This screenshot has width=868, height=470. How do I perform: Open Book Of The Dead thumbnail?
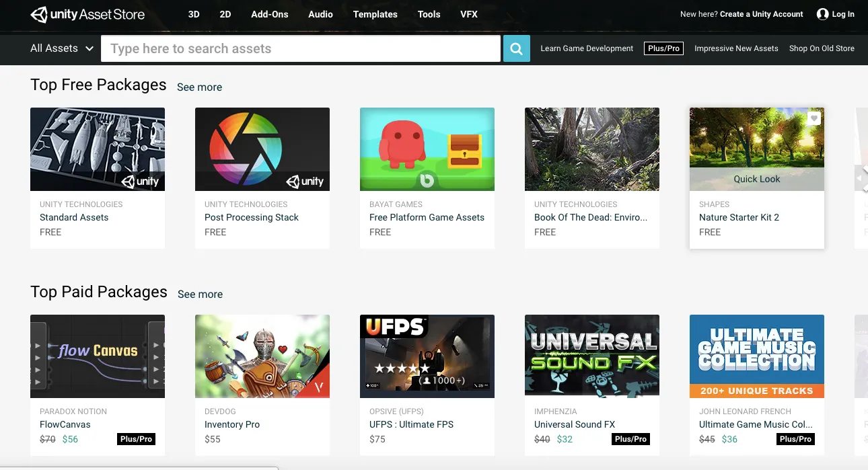click(x=592, y=149)
